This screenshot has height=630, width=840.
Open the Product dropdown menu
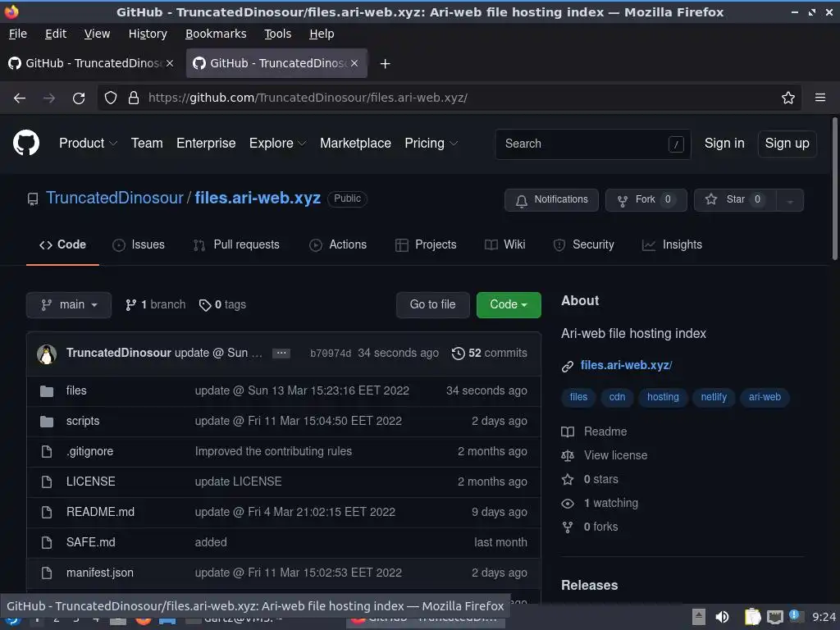88,143
